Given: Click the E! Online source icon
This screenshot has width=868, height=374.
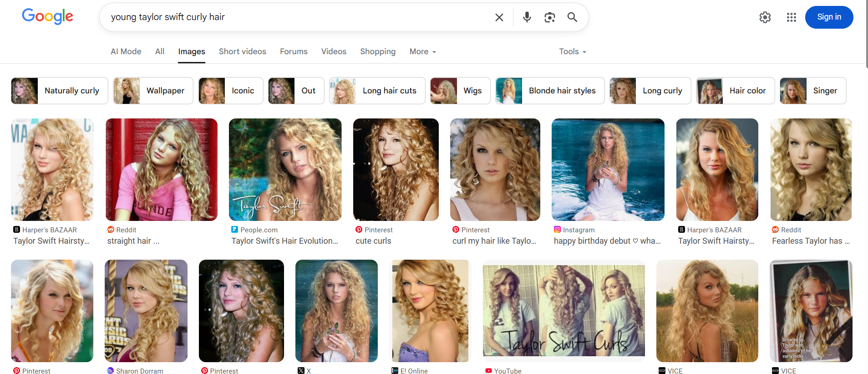Looking at the screenshot, I should 395,371.
